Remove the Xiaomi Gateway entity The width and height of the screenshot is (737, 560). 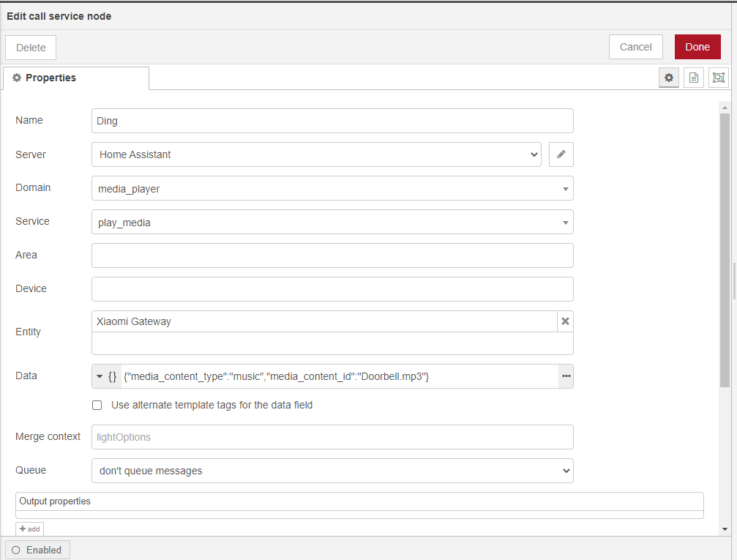(565, 321)
